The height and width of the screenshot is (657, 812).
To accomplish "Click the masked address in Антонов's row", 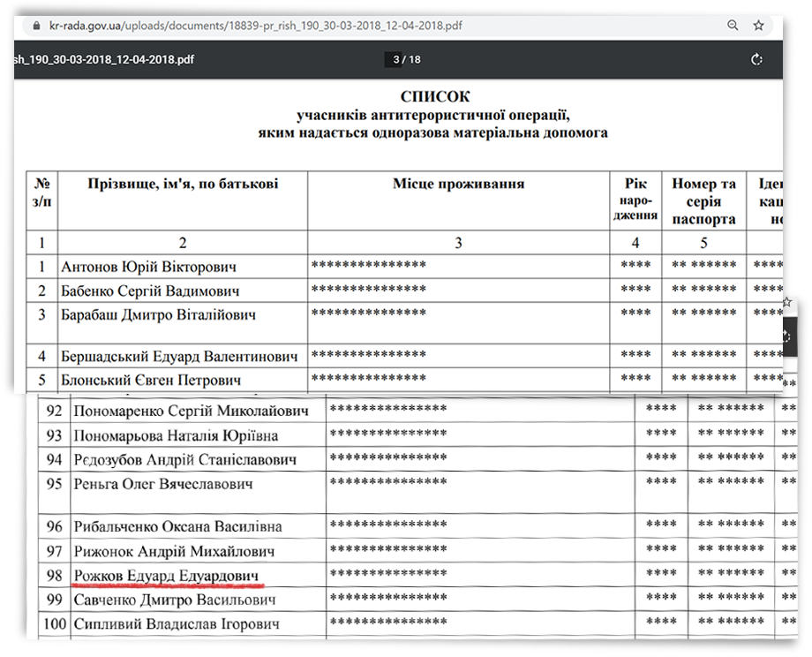I will point(369,265).
